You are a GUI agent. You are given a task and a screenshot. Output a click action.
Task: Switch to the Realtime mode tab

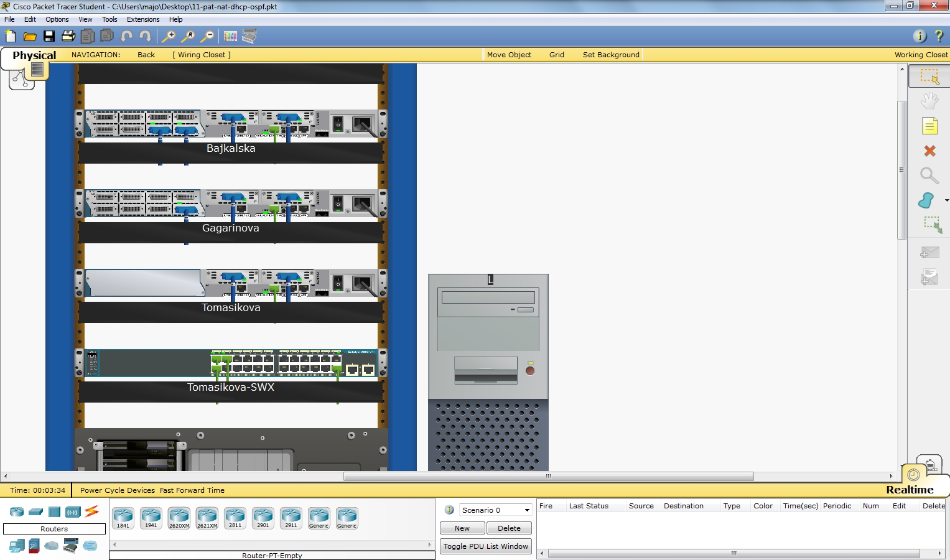[x=910, y=490]
